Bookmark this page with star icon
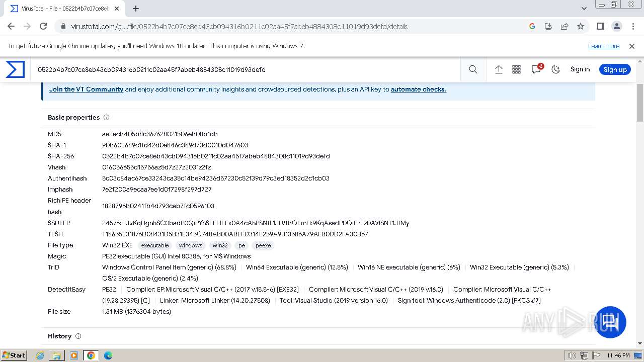This screenshot has height=362, width=644. (x=581, y=26)
